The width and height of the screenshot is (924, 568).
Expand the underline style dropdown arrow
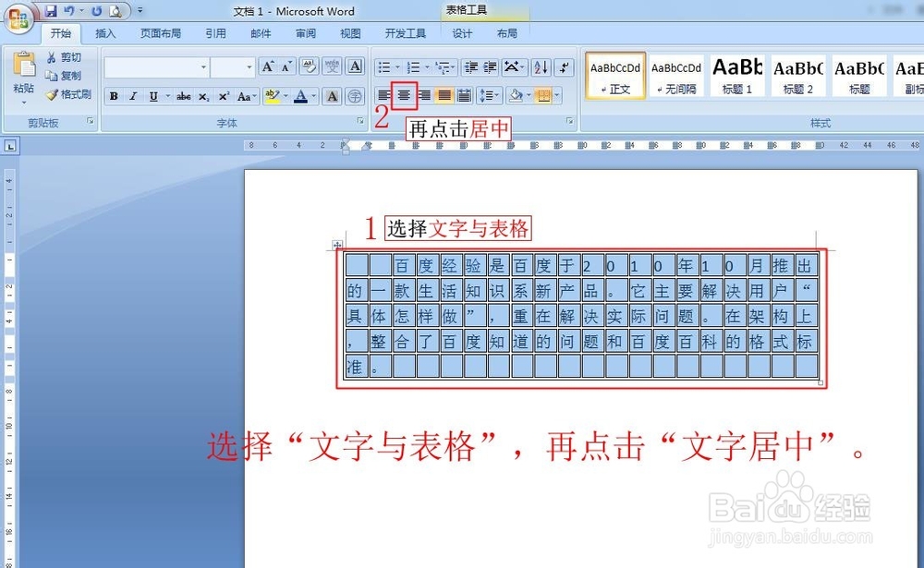pos(168,96)
